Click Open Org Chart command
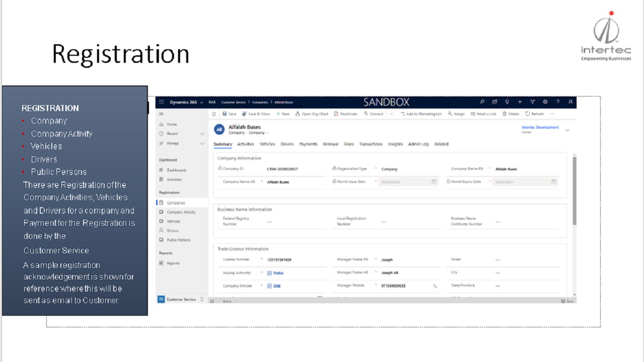The height and width of the screenshot is (362, 644). (x=312, y=114)
